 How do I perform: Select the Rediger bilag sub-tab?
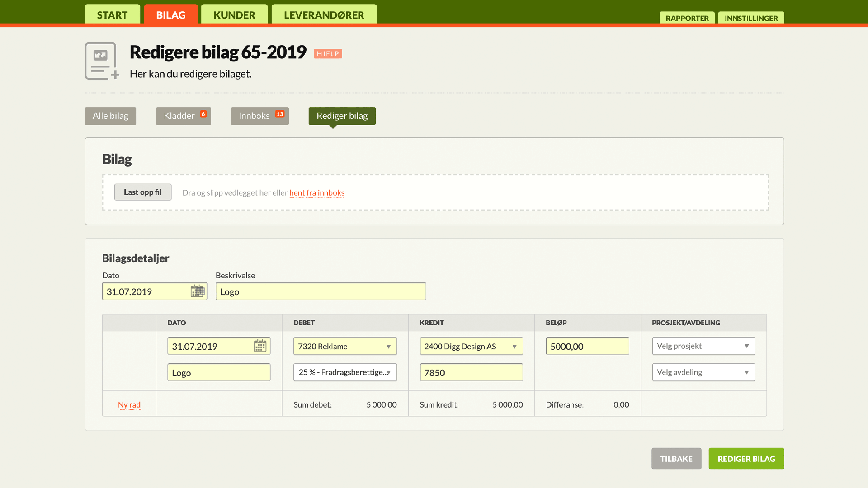coord(342,116)
